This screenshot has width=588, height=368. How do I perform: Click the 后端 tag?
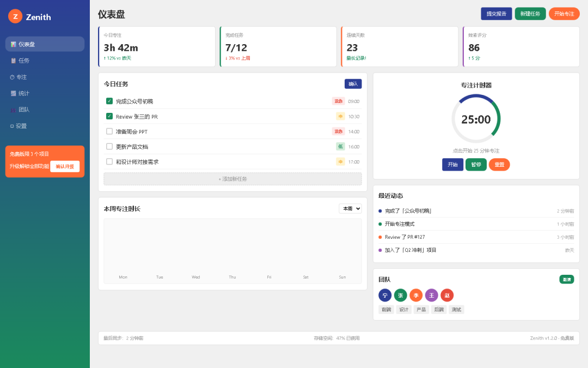(439, 310)
